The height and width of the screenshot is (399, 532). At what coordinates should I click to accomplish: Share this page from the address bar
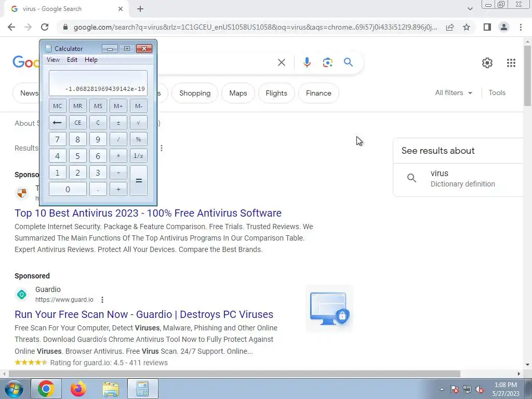coord(450,27)
